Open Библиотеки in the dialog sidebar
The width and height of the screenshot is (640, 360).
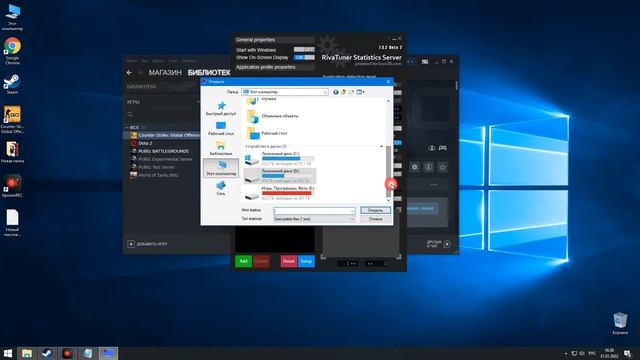coord(221,149)
